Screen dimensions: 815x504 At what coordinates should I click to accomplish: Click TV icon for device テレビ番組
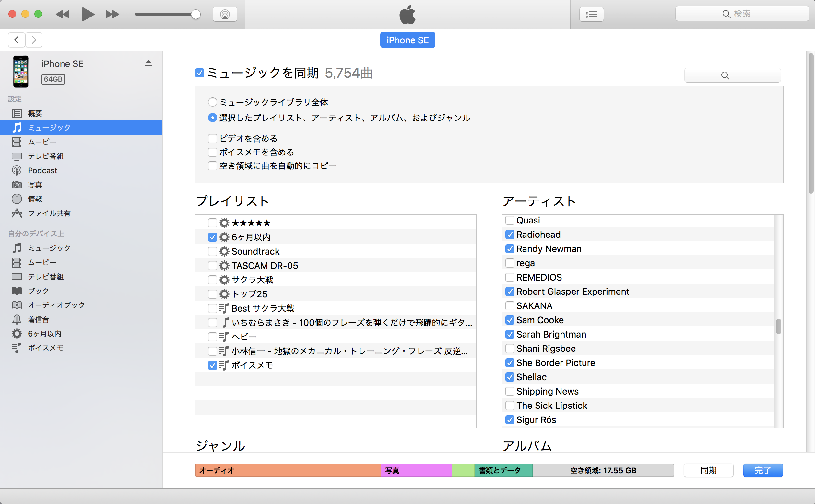tap(17, 277)
